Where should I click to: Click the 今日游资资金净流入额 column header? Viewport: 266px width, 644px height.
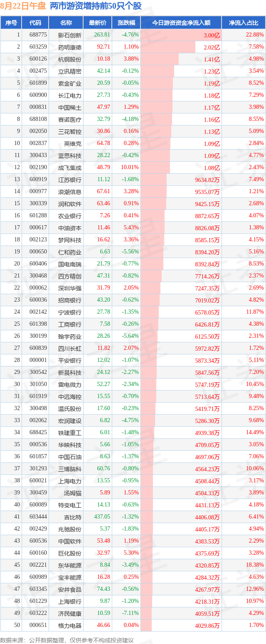181,23
